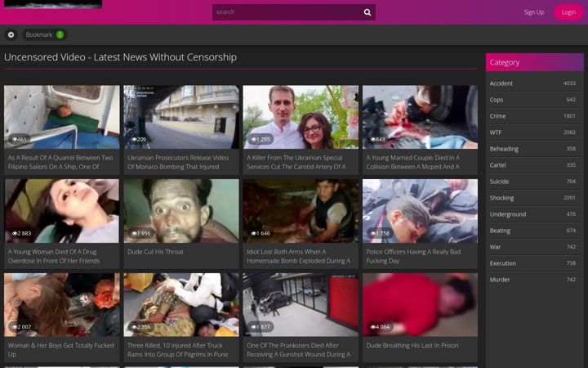Screen dimensions: 588x368
Task: Open the Pranksters gunshot video thumbnail
Action: click(x=301, y=305)
